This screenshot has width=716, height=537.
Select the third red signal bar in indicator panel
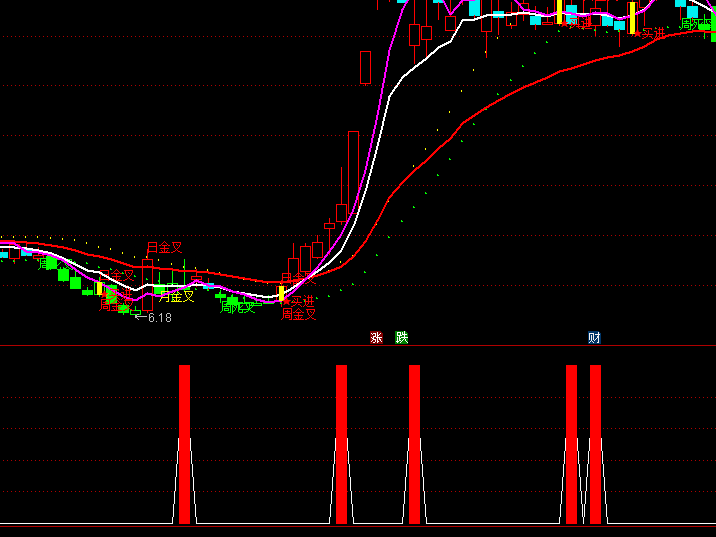point(414,444)
